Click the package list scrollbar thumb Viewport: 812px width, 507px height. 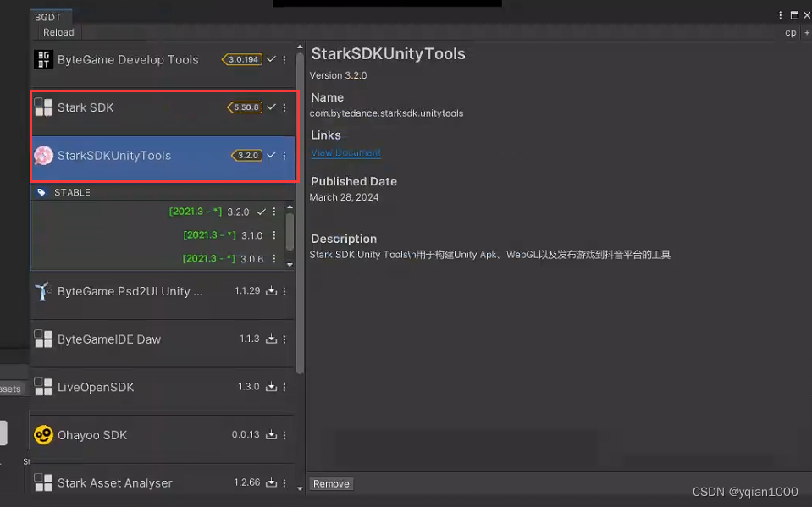(x=300, y=212)
